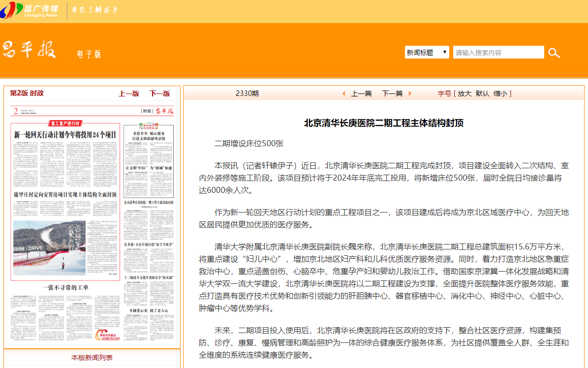Open the next article with 下一篇

(x=392, y=93)
